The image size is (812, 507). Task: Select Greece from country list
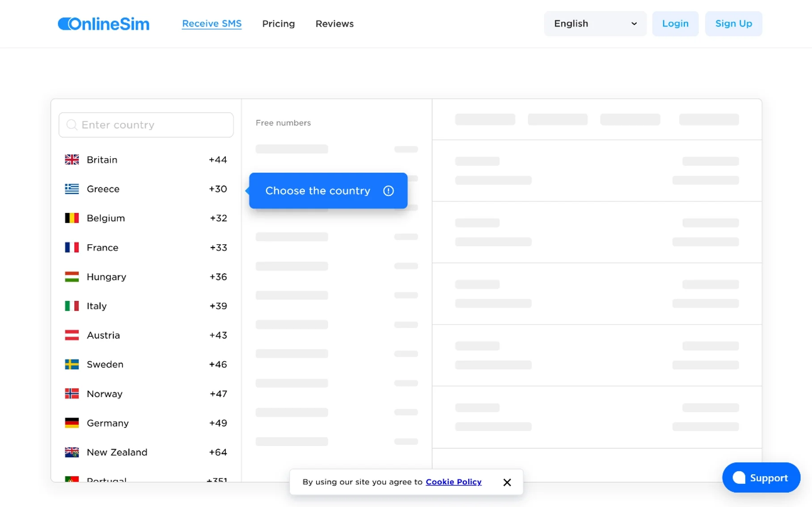click(x=146, y=189)
